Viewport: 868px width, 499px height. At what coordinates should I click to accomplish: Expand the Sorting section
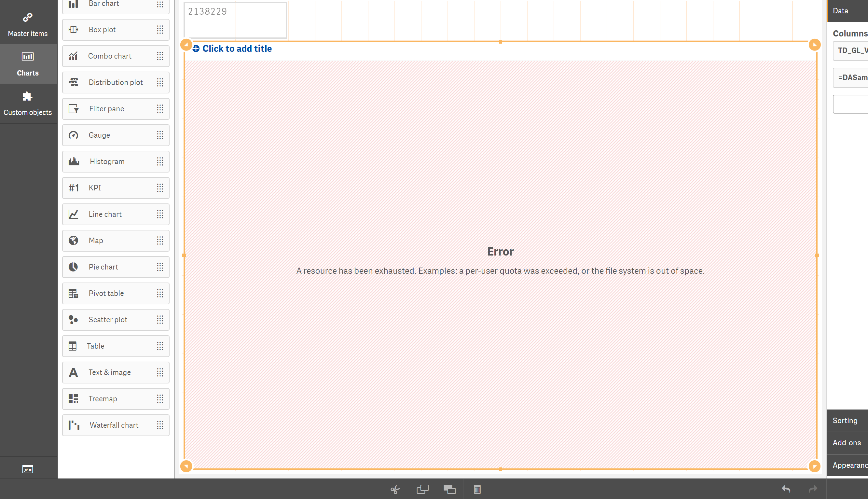click(846, 420)
